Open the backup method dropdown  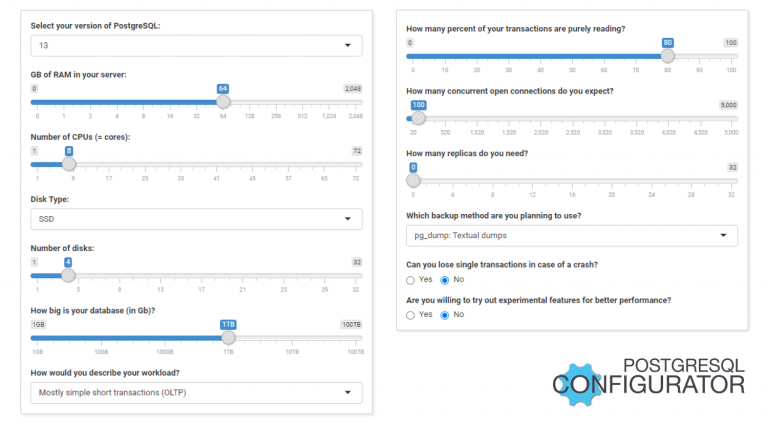572,236
